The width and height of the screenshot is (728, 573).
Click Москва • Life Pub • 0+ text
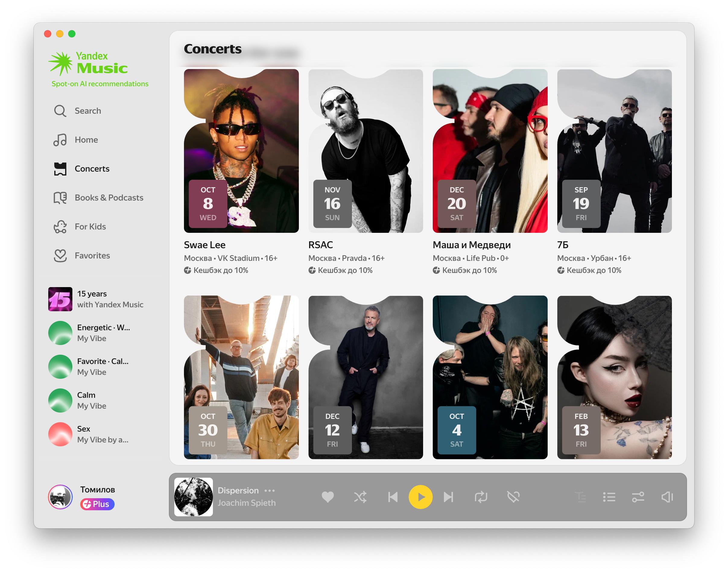tap(471, 258)
